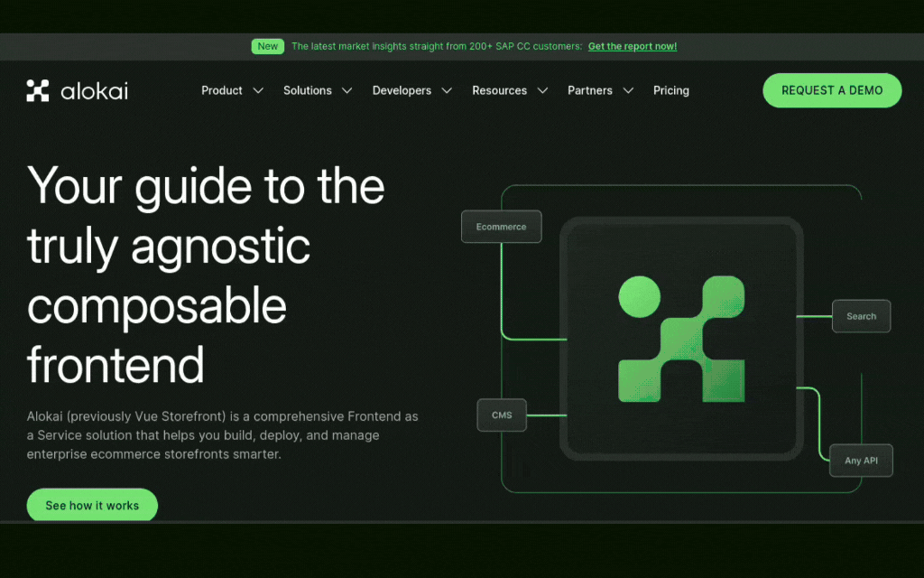The height and width of the screenshot is (578, 924).
Task: Click the New badge in banner
Action: pos(267,46)
